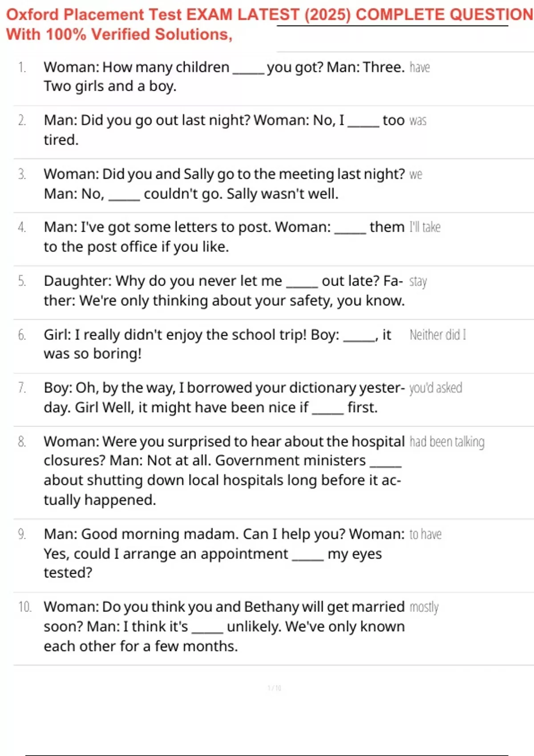Click the answer 'I'll take'

(x=425, y=227)
